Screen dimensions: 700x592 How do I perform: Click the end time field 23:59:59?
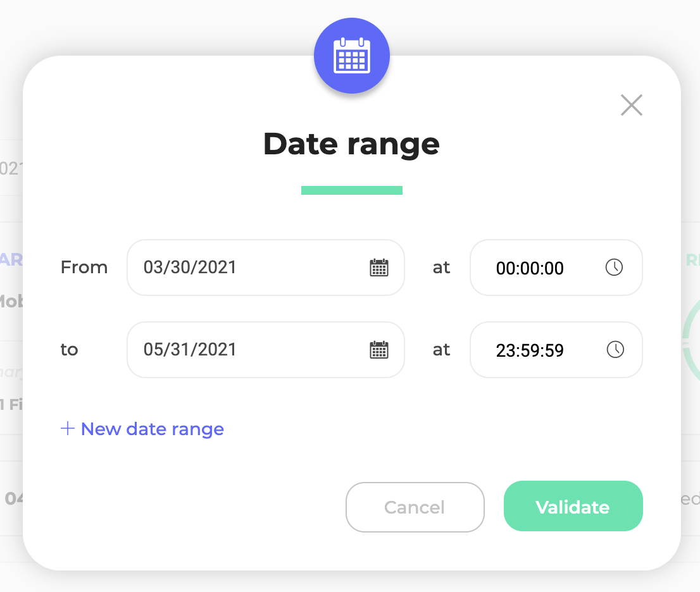(x=556, y=350)
